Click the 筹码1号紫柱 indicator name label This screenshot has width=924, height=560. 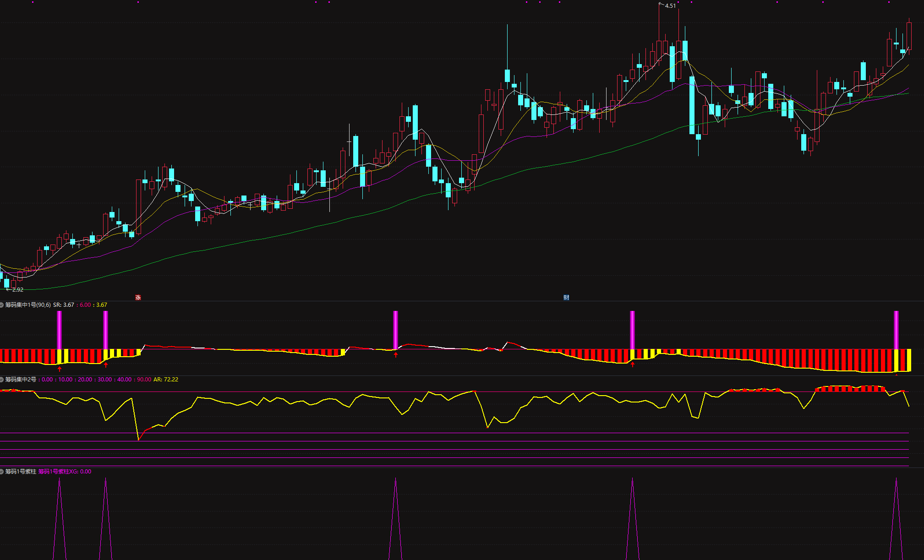[21, 472]
